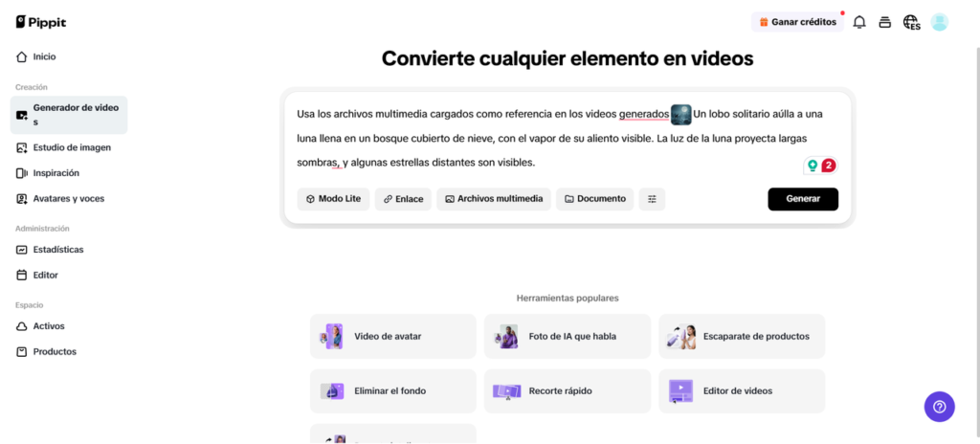Open Estudio de imagen in sidebar
Viewport: 980px width, 444px height.
[71, 147]
